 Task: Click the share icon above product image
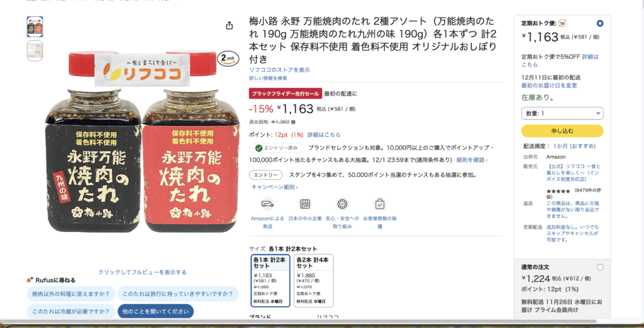point(230,26)
